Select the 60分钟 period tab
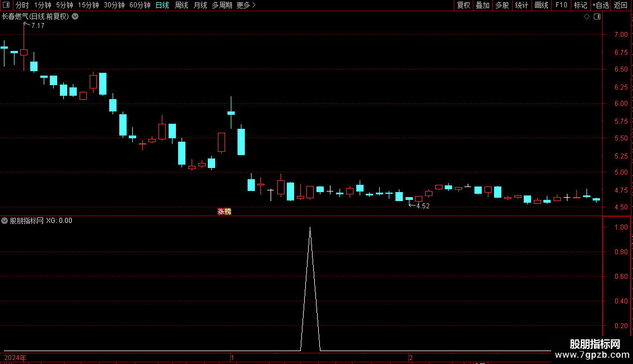 click(x=140, y=5)
